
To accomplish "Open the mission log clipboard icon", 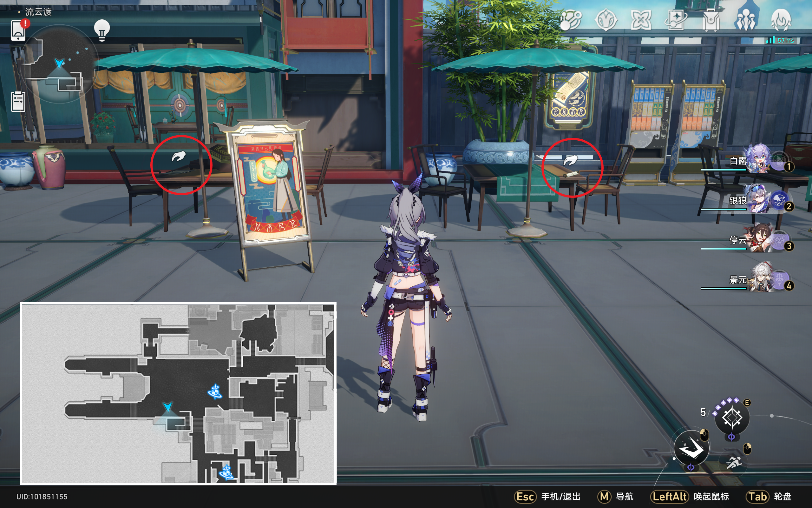I will (18, 101).
